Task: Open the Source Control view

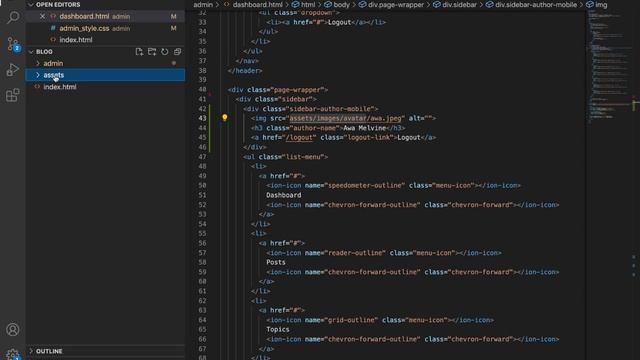Action: point(13,44)
